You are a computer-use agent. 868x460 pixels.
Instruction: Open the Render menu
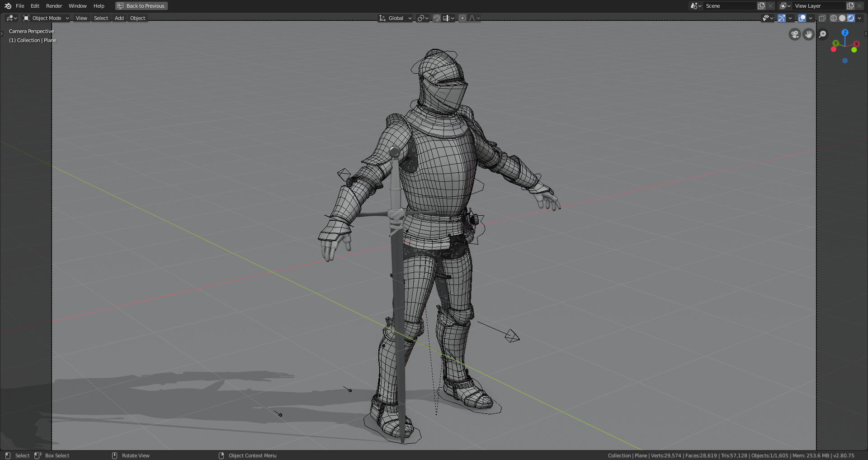click(x=54, y=6)
